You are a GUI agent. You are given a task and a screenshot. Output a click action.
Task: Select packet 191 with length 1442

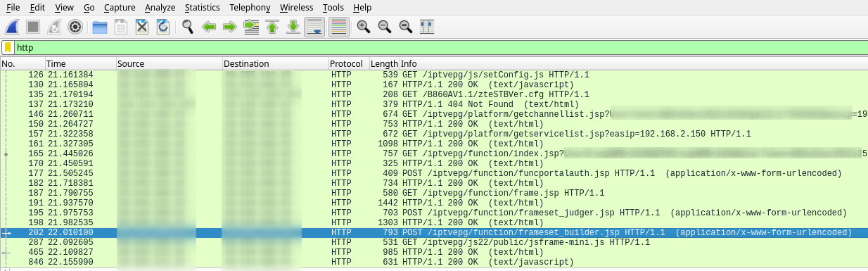[x=434, y=203]
